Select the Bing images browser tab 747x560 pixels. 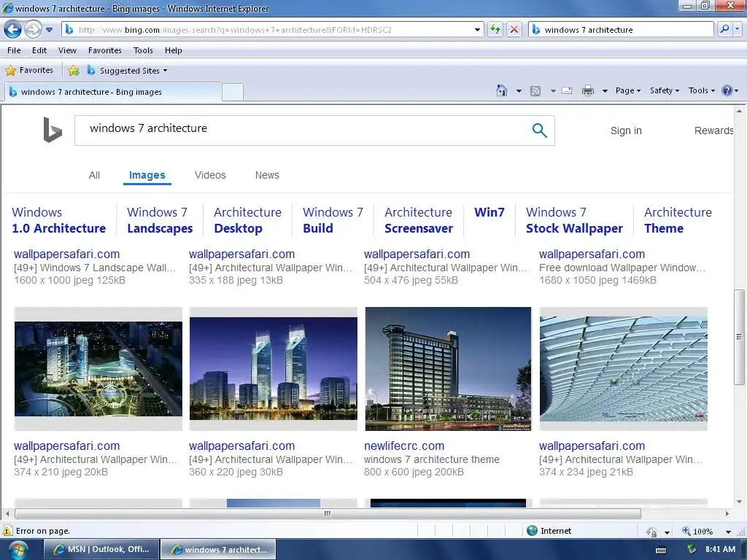pyautogui.click(x=113, y=92)
